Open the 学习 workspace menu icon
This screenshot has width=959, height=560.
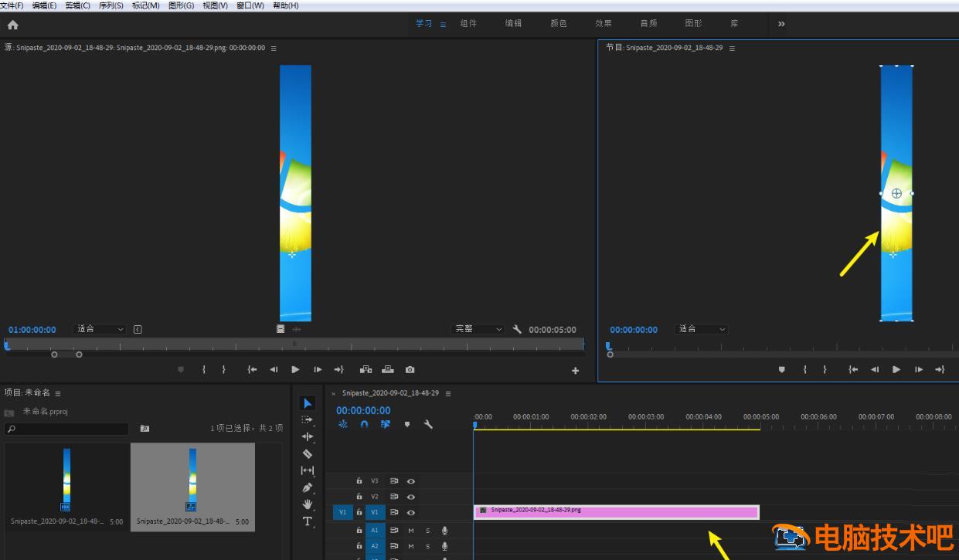[443, 24]
